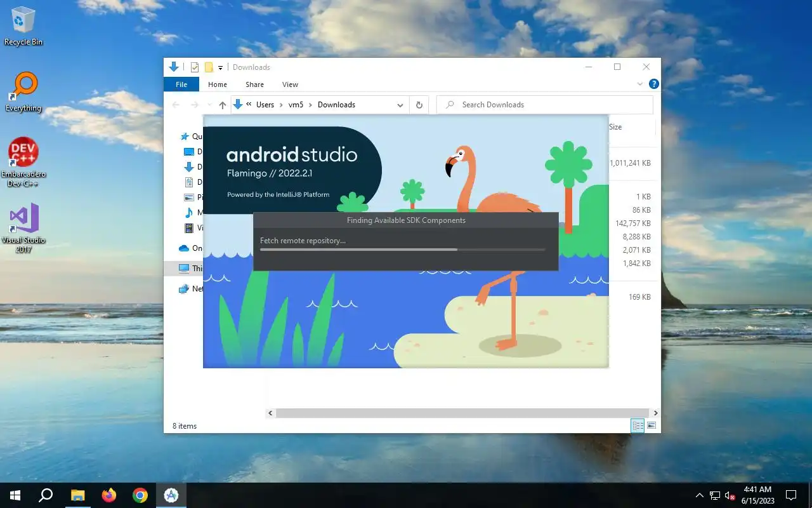Open the Action Center notifications icon
The width and height of the screenshot is (812, 508).
pos(791,495)
